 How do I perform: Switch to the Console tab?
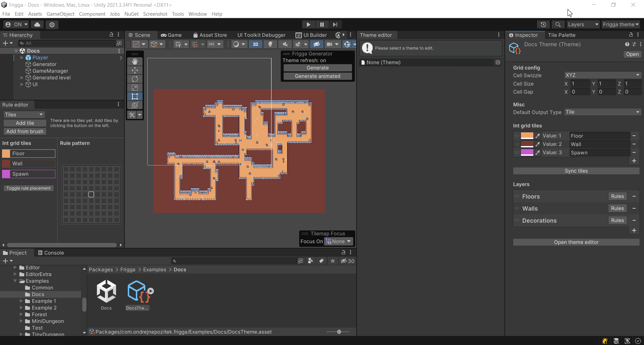[51, 253]
